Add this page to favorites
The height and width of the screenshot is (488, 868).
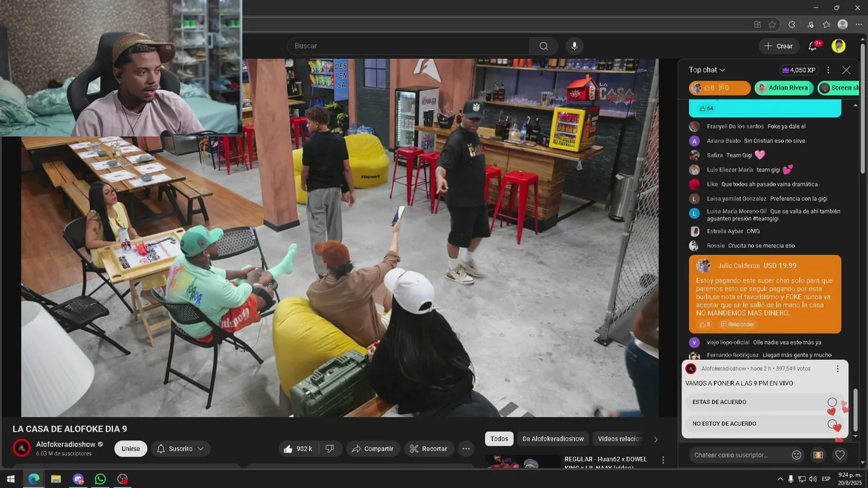[x=772, y=24]
